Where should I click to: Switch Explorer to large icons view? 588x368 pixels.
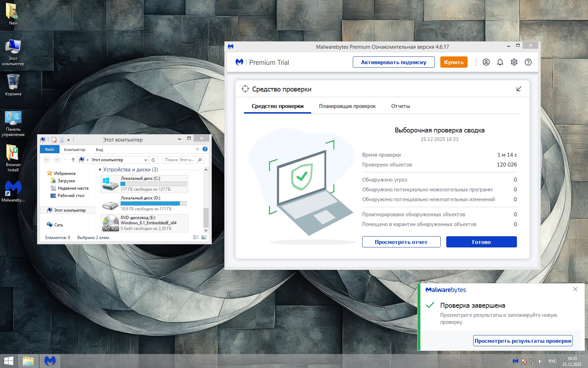(x=204, y=237)
